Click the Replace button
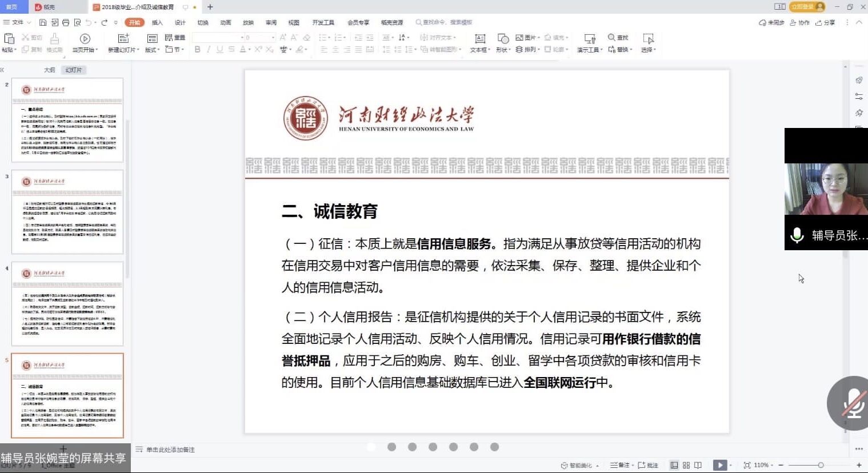This screenshot has width=868, height=473. tap(620, 50)
